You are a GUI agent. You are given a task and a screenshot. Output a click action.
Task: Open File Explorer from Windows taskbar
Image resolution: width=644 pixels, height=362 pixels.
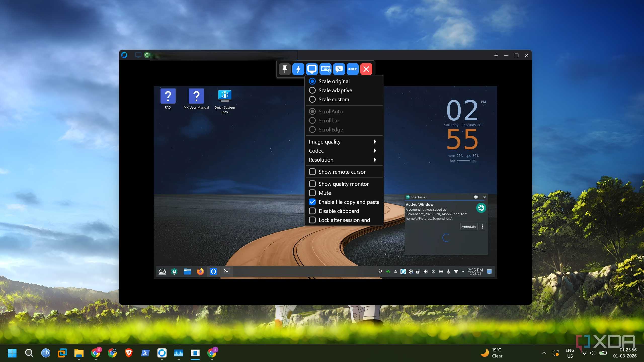pos(79,353)
